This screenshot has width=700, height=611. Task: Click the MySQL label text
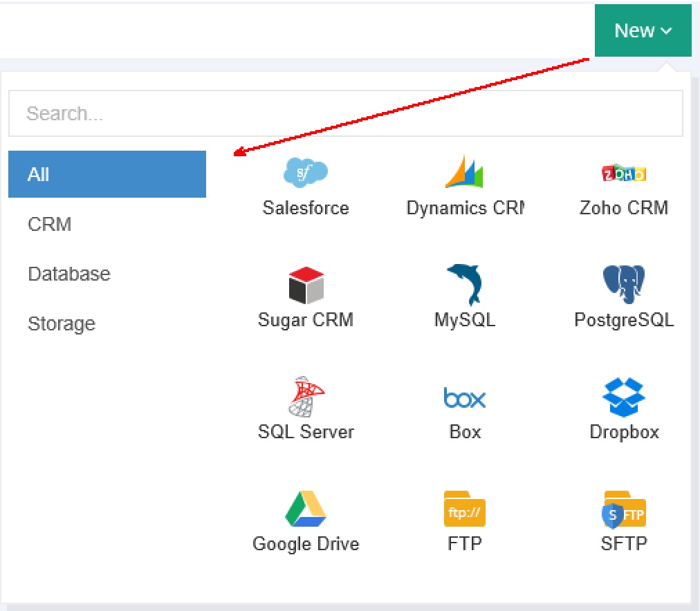(x=465, y=320)
